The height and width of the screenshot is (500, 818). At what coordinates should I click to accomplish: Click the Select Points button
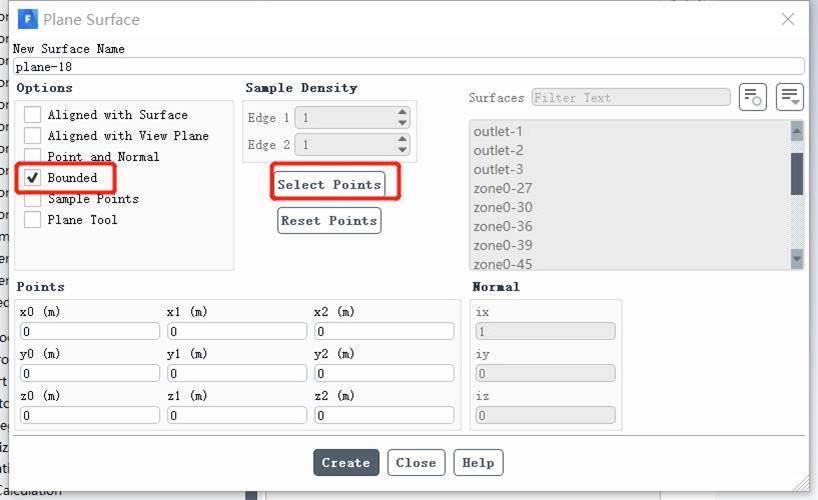330,185
